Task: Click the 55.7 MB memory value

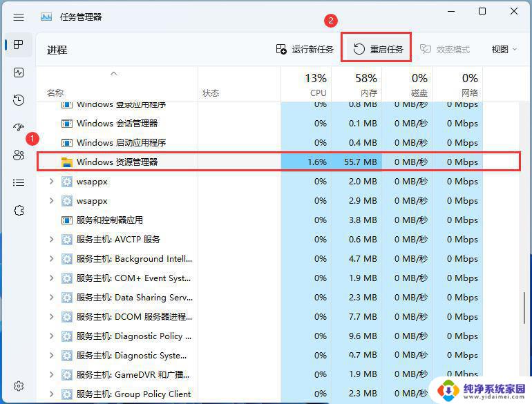Action: (x=361, y=162)
